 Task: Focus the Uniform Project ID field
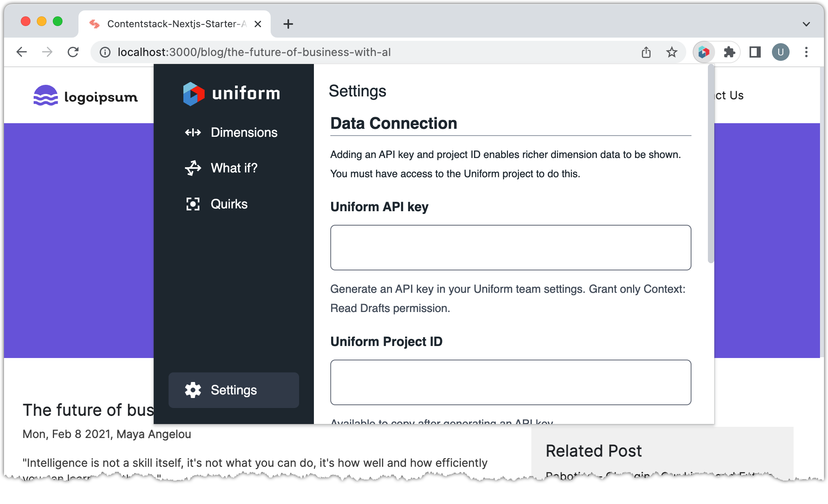(510, 382)
